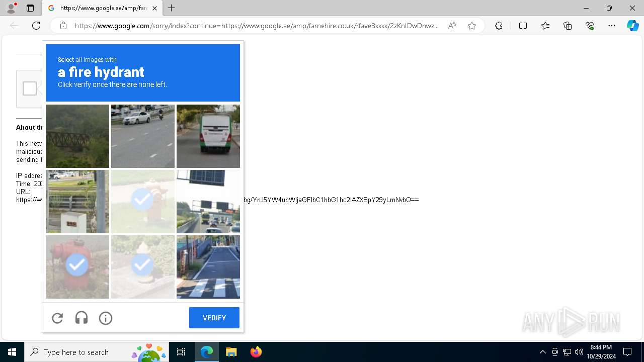
Task: Tick the I'm not a robot checkbox
Action: pos(30,88)
